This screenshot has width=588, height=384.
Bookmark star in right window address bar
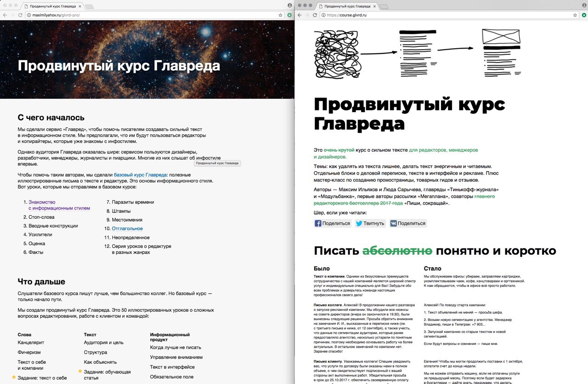[x=575, y=15]
